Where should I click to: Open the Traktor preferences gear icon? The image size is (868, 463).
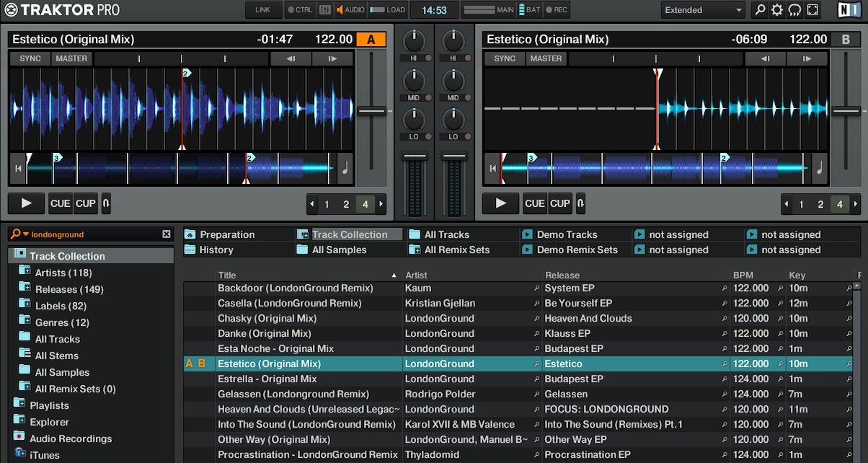(x=777, y=10)
